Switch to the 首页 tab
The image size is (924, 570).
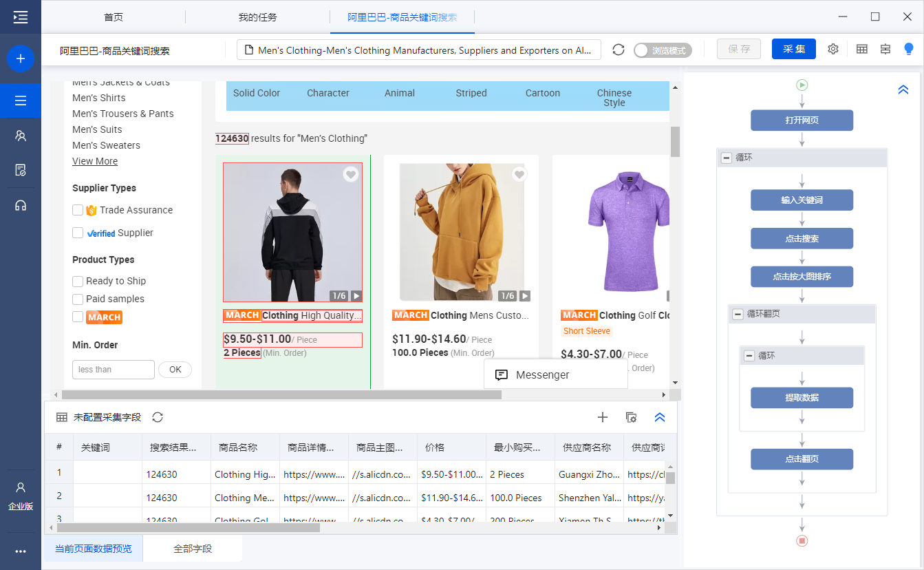coord(114,17)
